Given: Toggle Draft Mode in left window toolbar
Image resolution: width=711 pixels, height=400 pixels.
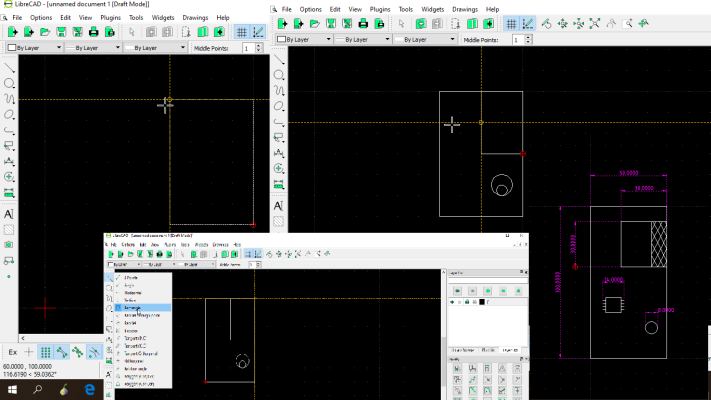Looking at the screenshot, I should point(258,32).
